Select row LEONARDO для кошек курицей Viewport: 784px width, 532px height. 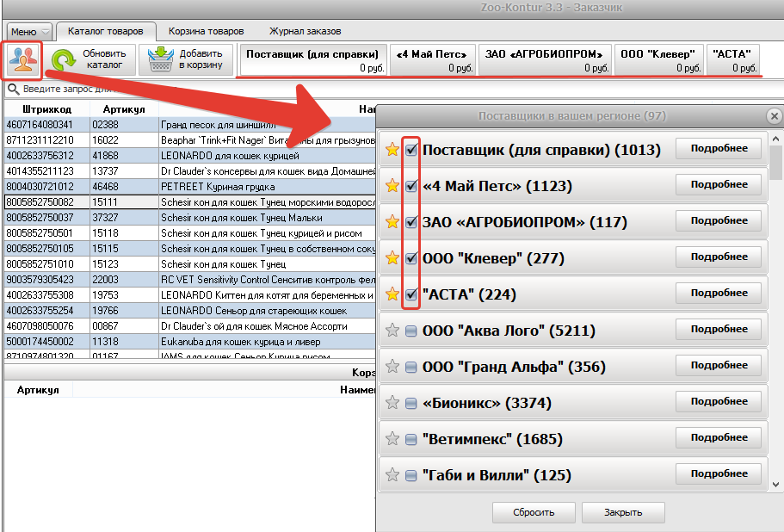pyautogui.click(x=190, y=156)
